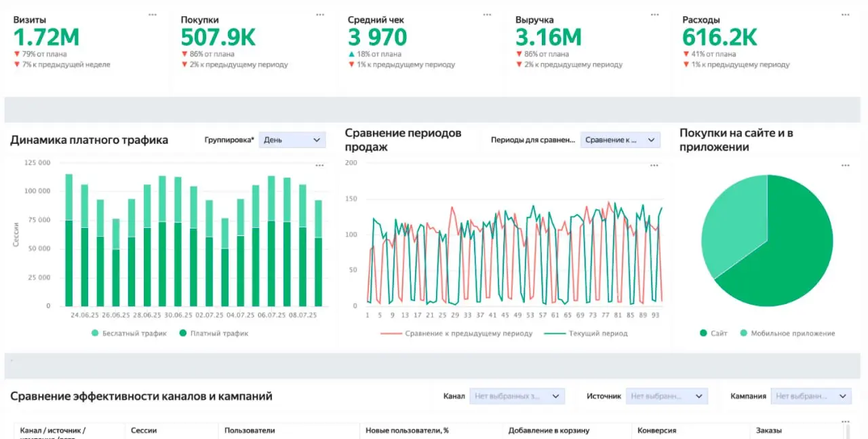Click the Расходы value 616.2K
Viewport: 868px width, 439px height.
click(x=719, y=37)
